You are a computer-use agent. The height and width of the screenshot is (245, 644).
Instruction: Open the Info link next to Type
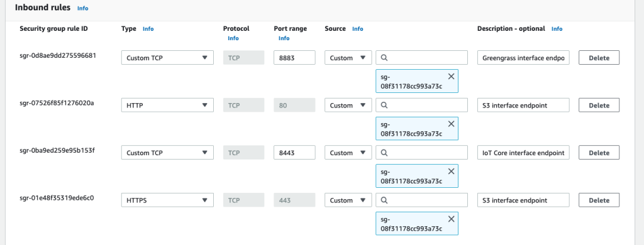(x=148, y=29)
